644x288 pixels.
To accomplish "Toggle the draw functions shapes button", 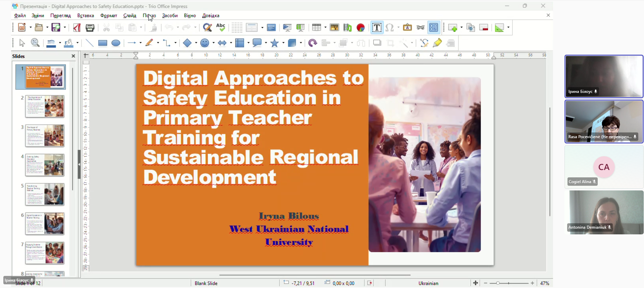I will [x=434, y=27].
